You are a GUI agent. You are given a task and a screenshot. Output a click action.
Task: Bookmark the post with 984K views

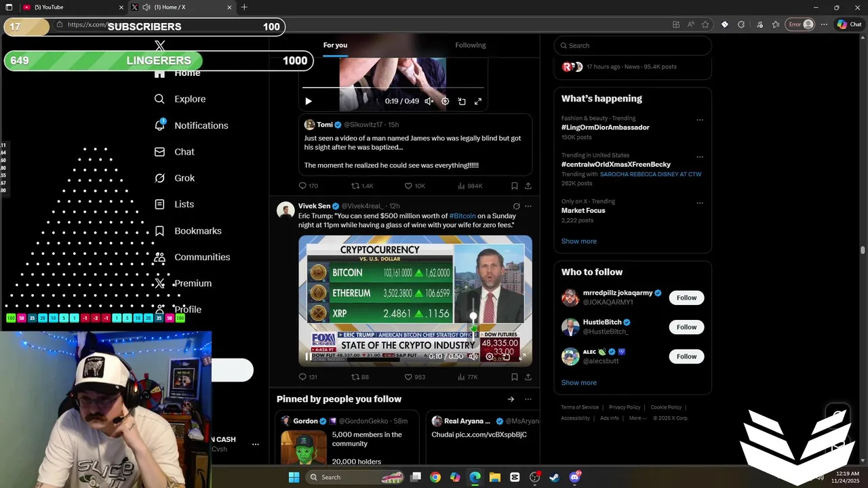coord(514,186)
